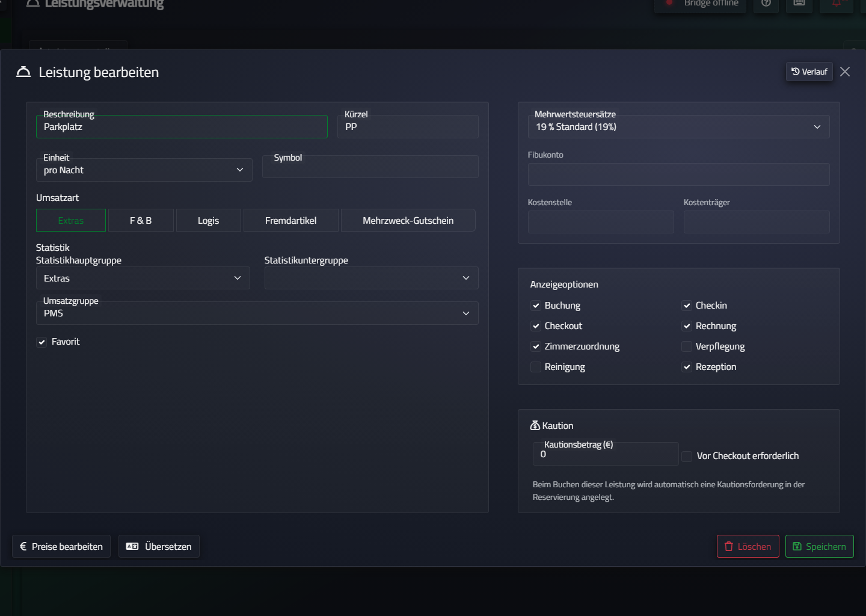Select F & B as Umsatzart
The height and width of the screenshot is (616, 866).
141,220
